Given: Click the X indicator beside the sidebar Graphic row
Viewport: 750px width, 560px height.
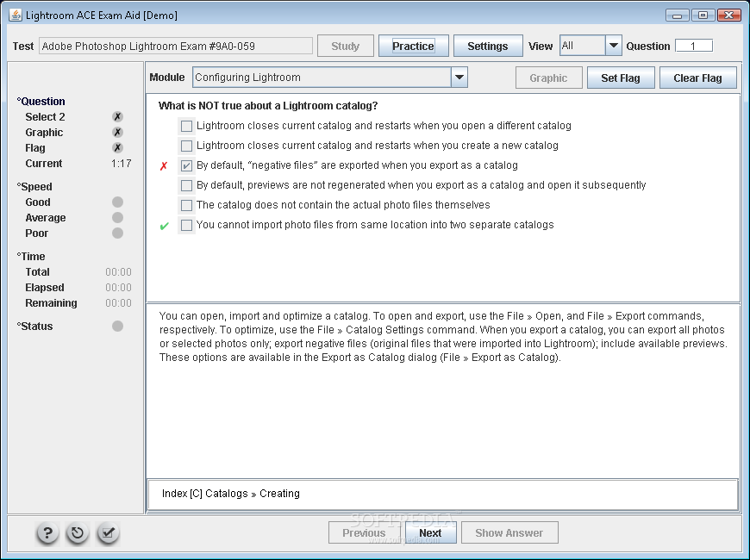Looking at the screenshot, I should [x=117, y=133].
